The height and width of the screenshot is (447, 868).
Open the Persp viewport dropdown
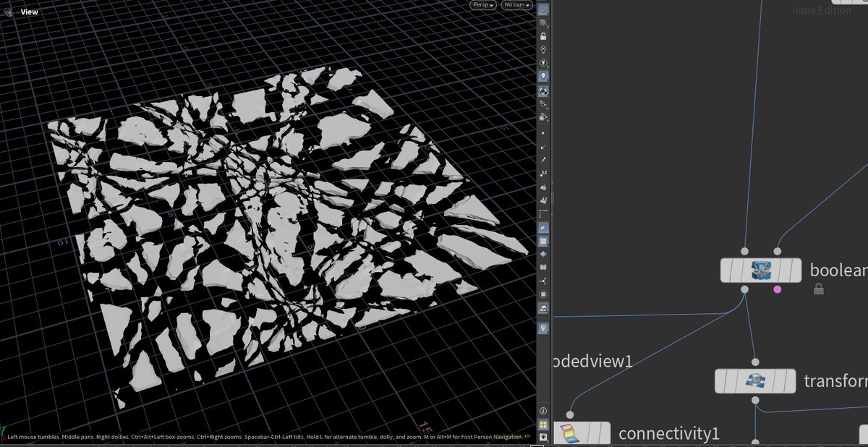483,5
